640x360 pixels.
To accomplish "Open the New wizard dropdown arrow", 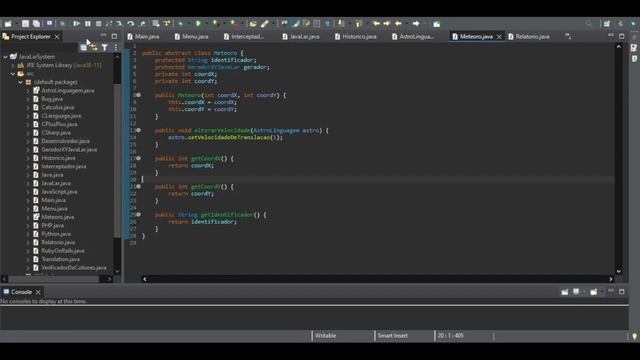I will [16, 24].
